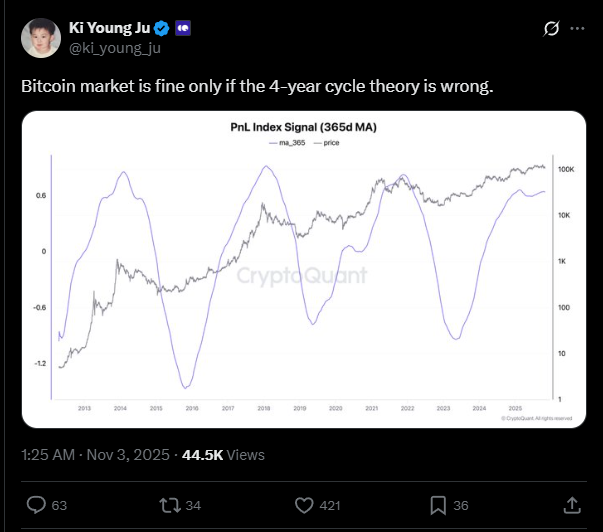
Task: Click the PnL Index Signal chart title
Action: pyautogui.click(x=302, y=128)
